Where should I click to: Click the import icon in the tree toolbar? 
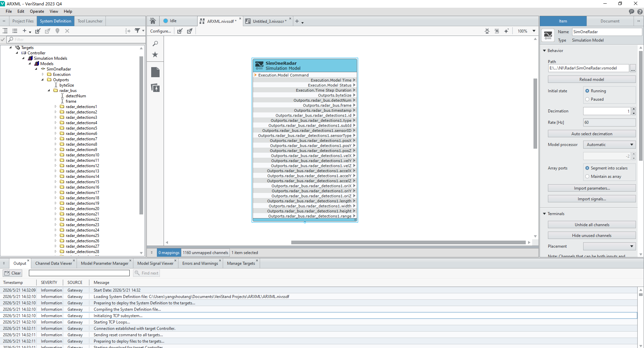pyautogui.click(x=38, y=31)
